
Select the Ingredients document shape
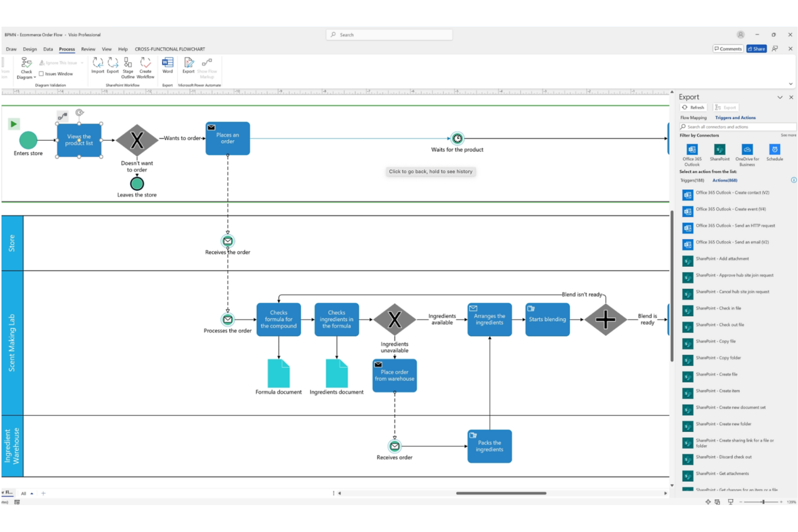click(337, 374)
